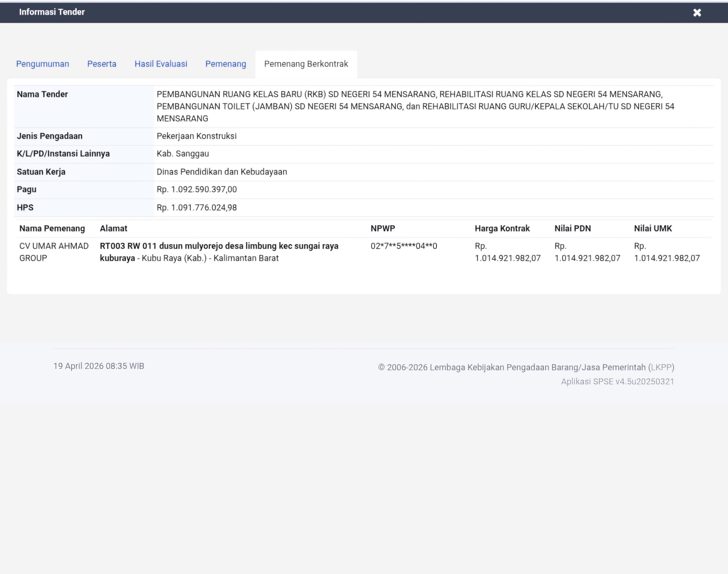This screenshot has width=728, height=574.
Task: Click the LKPP copyright footer text
Action: point(526,367)
